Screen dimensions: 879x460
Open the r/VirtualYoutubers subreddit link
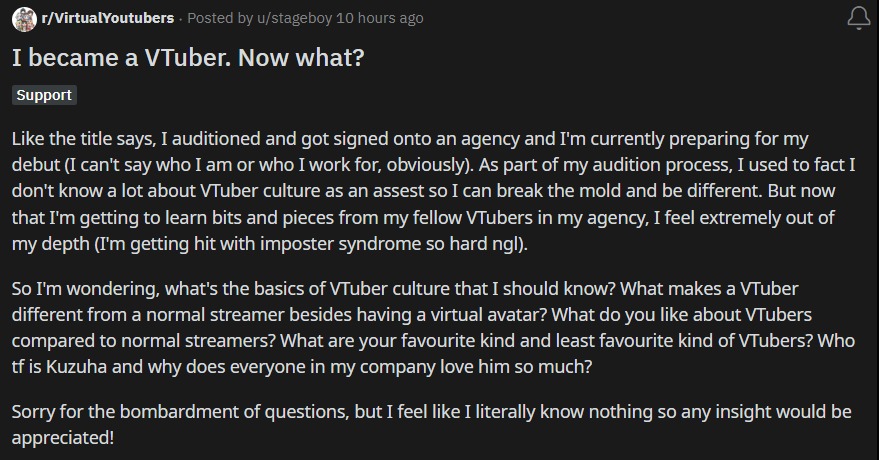[108, 18]
